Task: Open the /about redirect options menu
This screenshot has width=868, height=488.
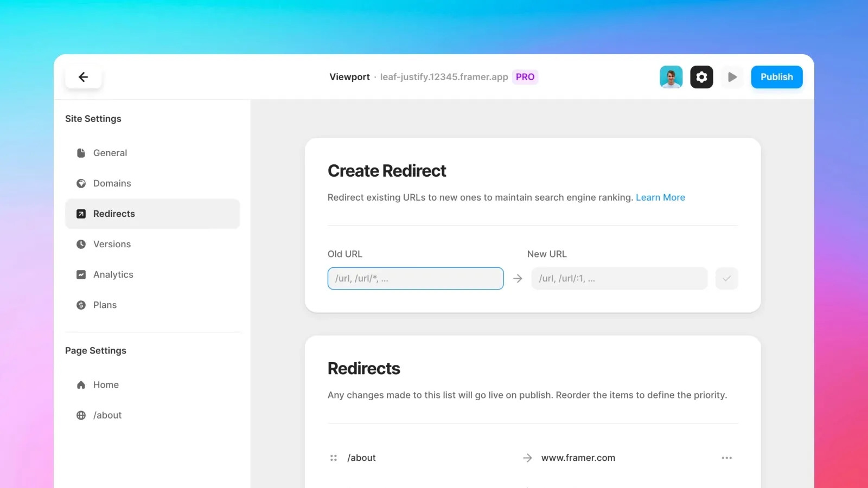Action: coord(727,458)
